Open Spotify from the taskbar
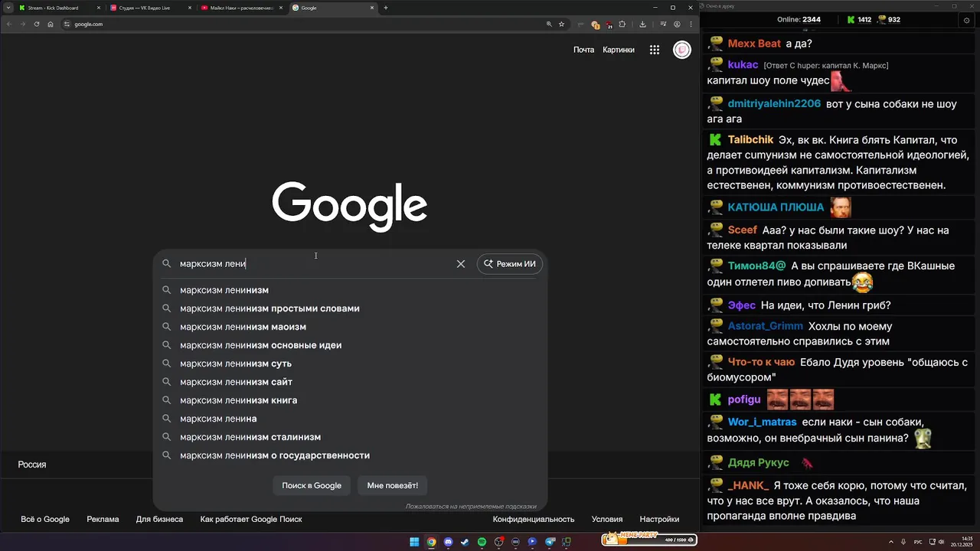980x551 pixels. (482, 542)
